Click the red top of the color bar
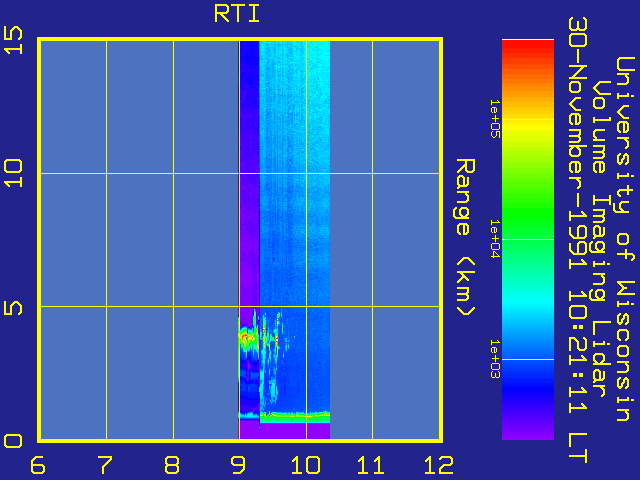 (x=528, y=49)
